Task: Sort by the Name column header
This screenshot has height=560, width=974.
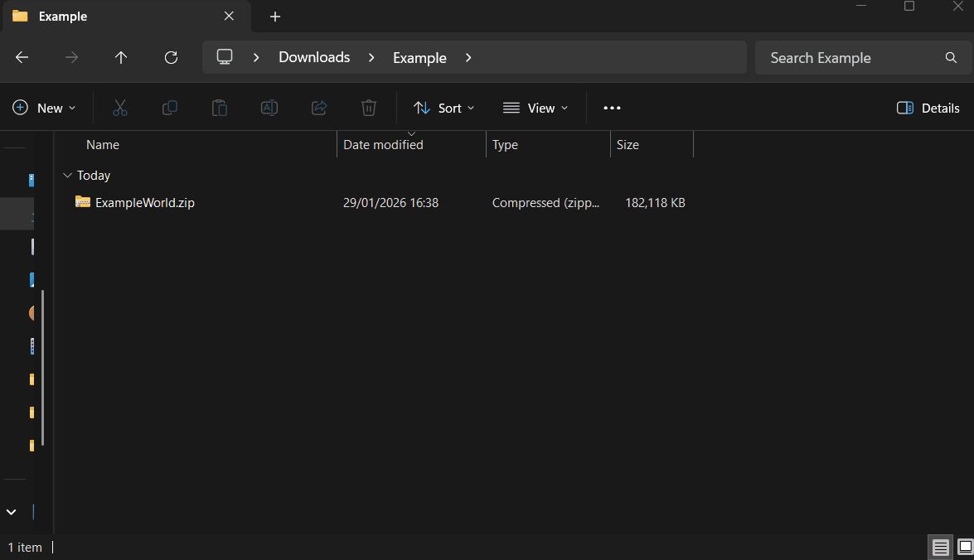Action: coord(103,145)
